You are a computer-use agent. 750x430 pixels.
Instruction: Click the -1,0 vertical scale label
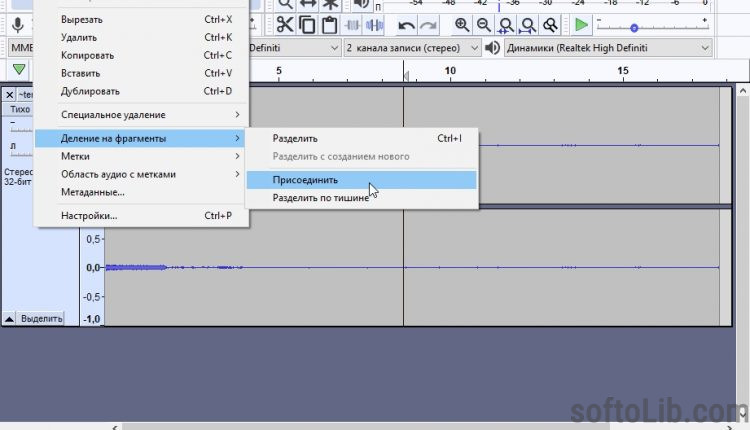click(x=92, y=319)
